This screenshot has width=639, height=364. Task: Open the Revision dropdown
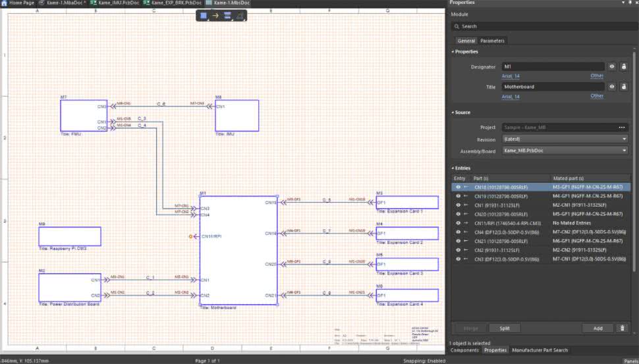[x=565, y=139]
